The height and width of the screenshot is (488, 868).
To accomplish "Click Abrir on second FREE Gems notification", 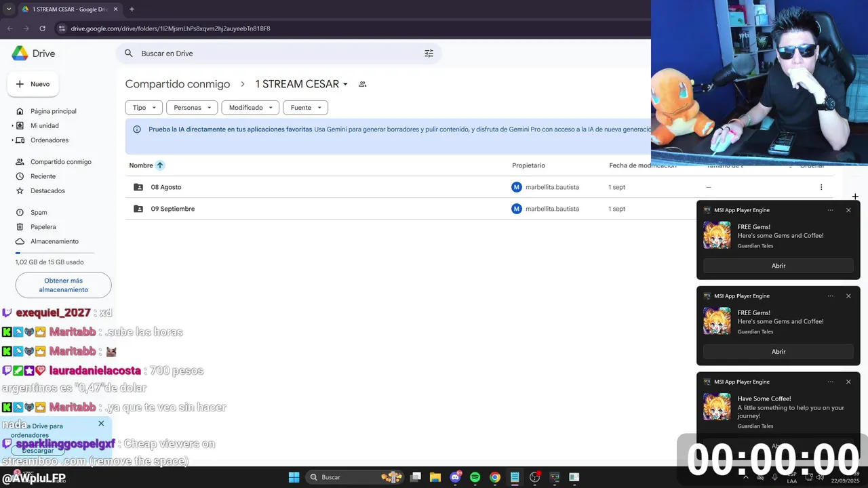I will click(x=778, y=352).
